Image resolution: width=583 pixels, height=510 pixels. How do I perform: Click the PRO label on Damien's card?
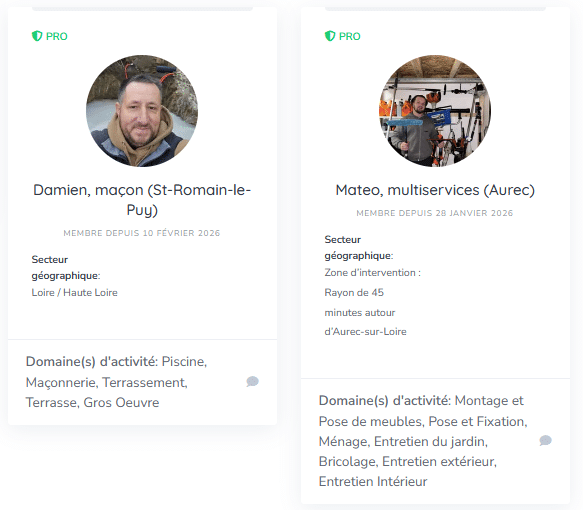57,36
